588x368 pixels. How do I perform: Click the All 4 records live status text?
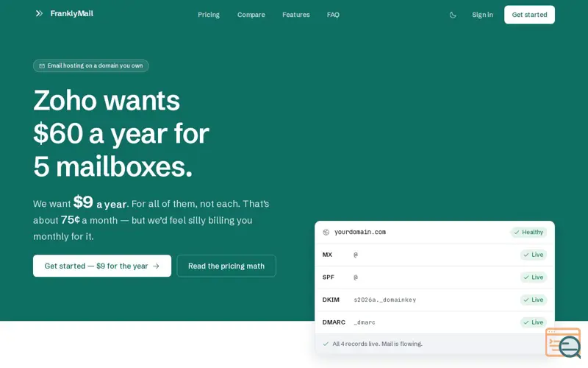[377, 344]
